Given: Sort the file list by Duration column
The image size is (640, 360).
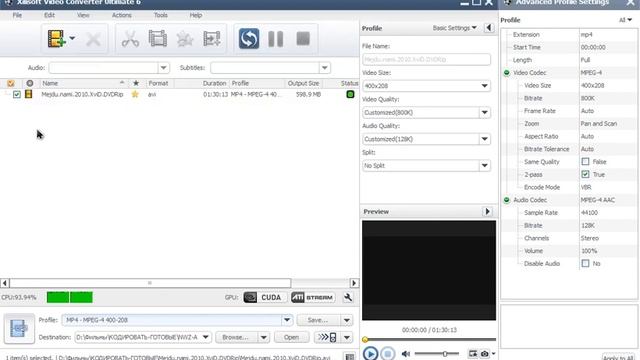Looking at the screenshot, I should (x=214, y=83).
